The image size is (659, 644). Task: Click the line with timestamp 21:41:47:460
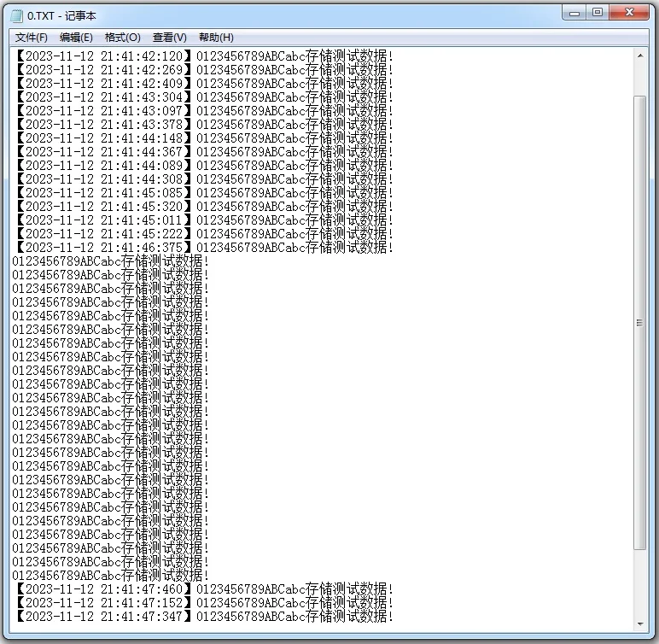pyautogui.click(x=204, y=588)
